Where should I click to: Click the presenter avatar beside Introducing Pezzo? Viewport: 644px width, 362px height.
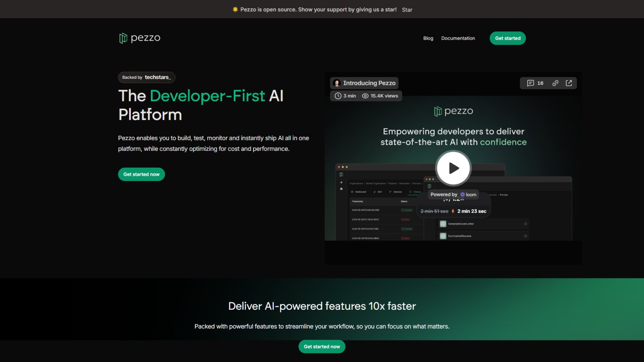(x=337, y=83)
